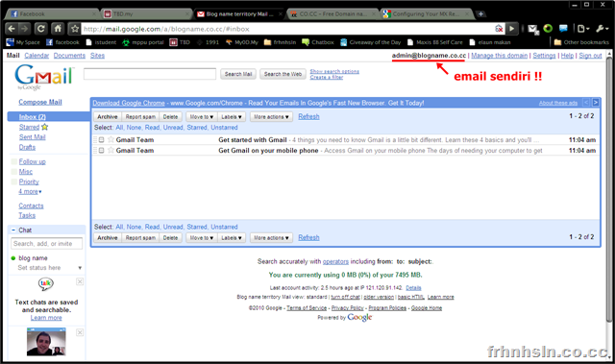Open Calendar in top navigation

tap(37, 56)
